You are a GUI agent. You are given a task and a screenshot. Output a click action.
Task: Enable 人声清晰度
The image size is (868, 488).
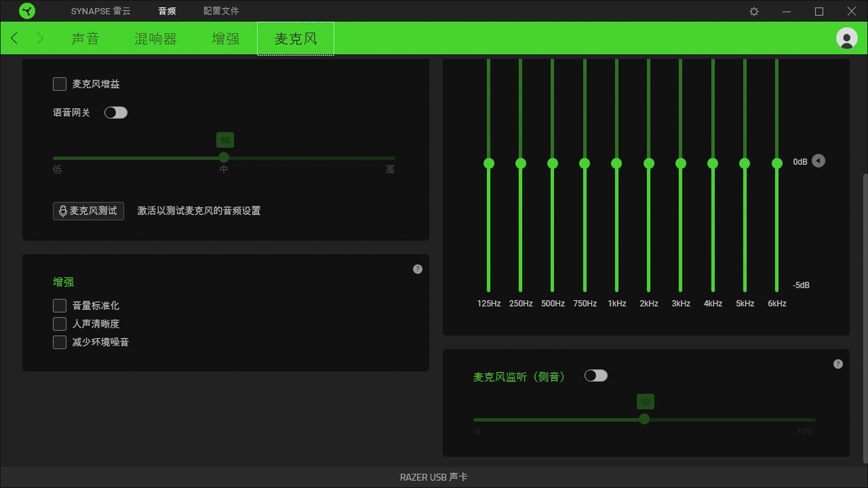pyautogui.click(x=59, y=324)
